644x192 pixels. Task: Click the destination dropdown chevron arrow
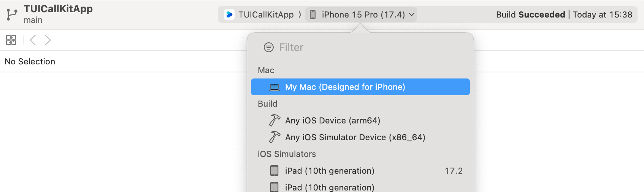(x=412, y=14)
